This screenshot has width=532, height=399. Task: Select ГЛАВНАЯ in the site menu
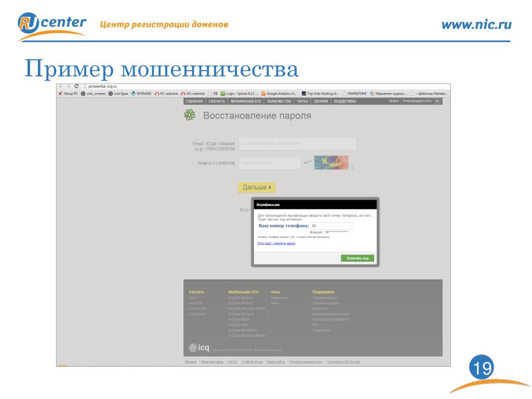point(194,101)
